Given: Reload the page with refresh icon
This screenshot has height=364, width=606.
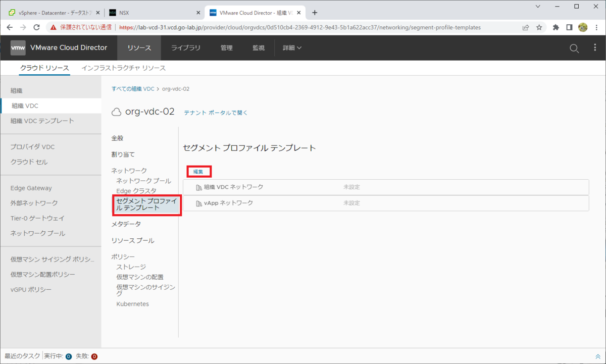Looking at the screenshot, I should pos(36,27).
